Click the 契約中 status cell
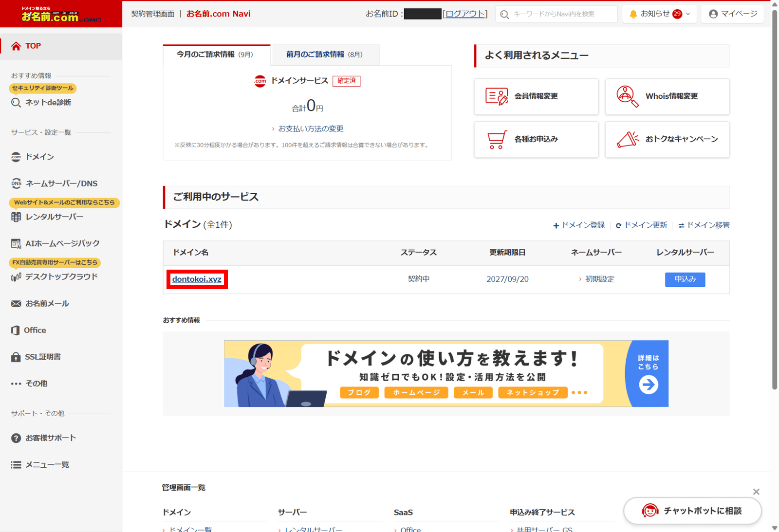This screenshot has width=779, height=532. click(x=419, y=279)
